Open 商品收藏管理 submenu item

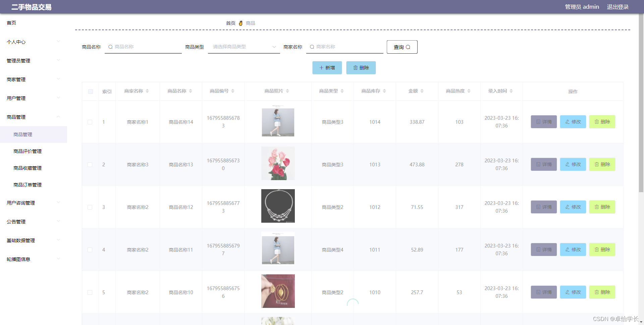[x=34, y=168]
